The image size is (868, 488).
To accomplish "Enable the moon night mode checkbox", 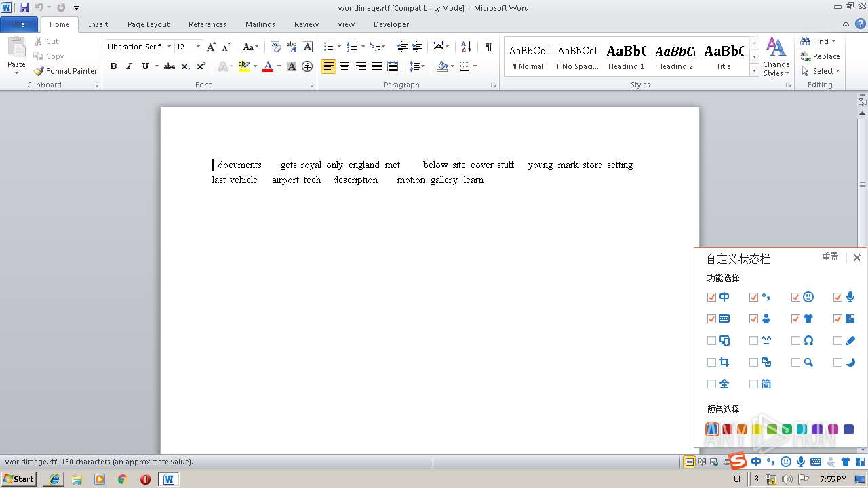I will pyautogui.click(x=837, y=363).
